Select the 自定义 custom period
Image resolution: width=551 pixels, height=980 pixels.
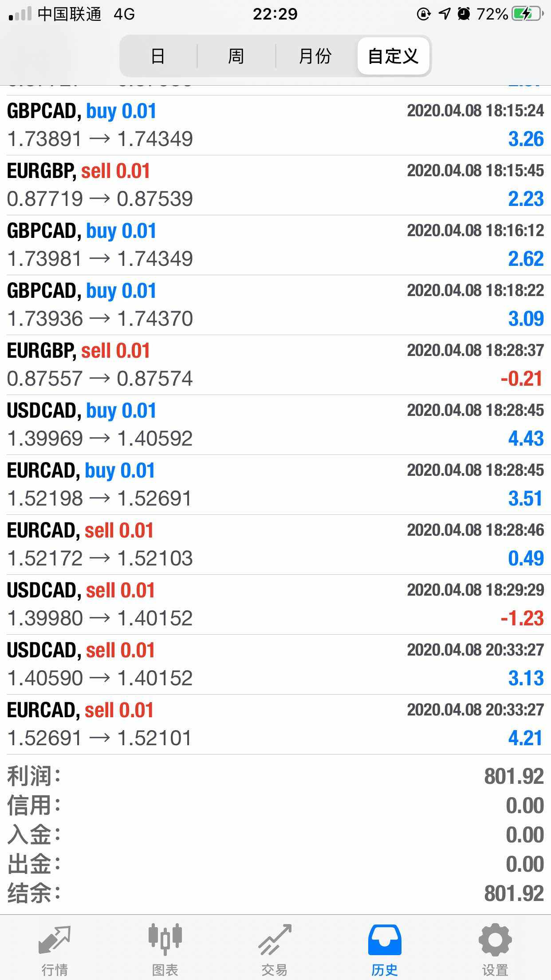393,56
